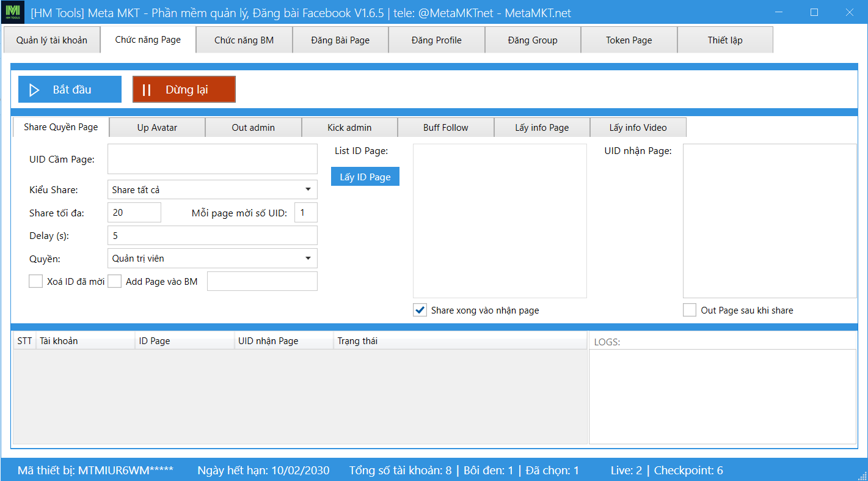This screenshot has width=868, height=481.
Task: Click the Delay (s) input field
Action: coord(213,235)
